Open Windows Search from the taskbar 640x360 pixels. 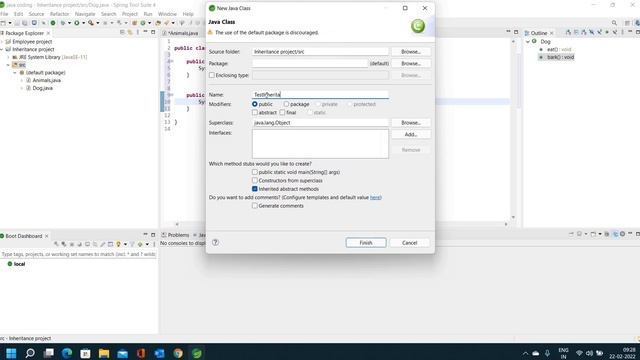tap(30, 353)
